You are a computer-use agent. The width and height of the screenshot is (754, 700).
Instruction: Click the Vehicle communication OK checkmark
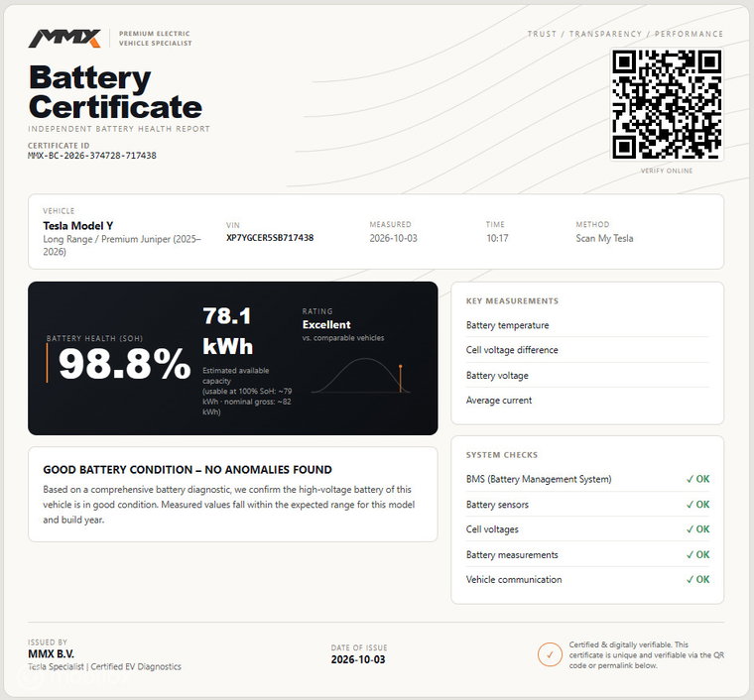[697, 579]
